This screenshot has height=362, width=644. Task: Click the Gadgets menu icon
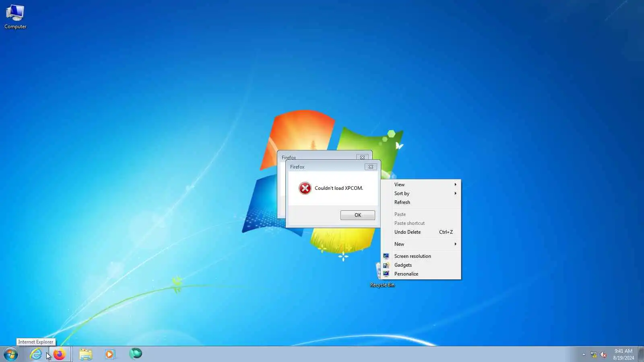click(x=386, y=265)
